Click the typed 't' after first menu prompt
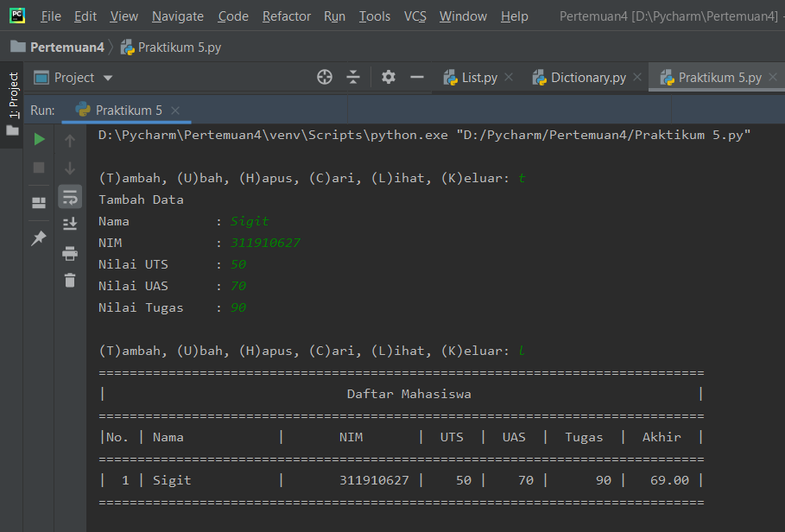Screen dimensions: 785x532 click(x=522, y=178)
